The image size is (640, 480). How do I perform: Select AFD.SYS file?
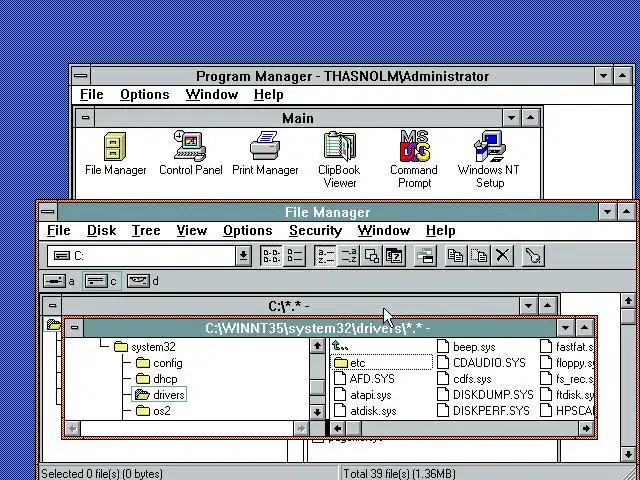[364, 379]
